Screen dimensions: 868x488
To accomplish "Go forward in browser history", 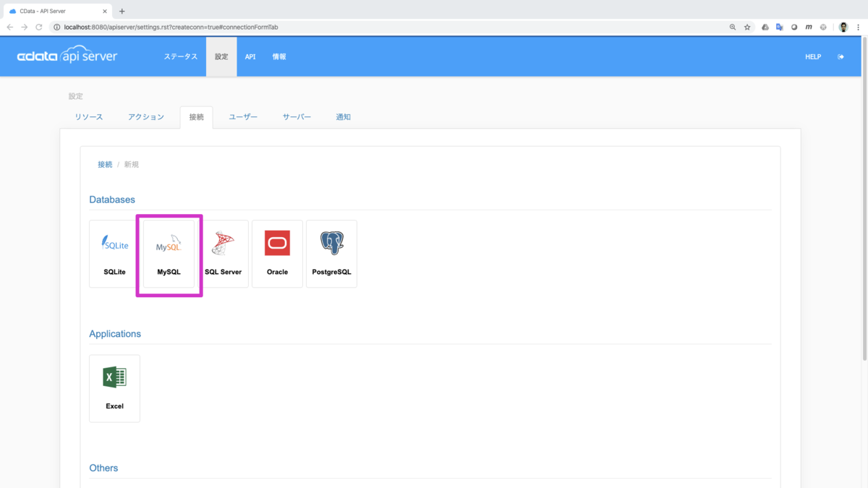I will [25, 27].
